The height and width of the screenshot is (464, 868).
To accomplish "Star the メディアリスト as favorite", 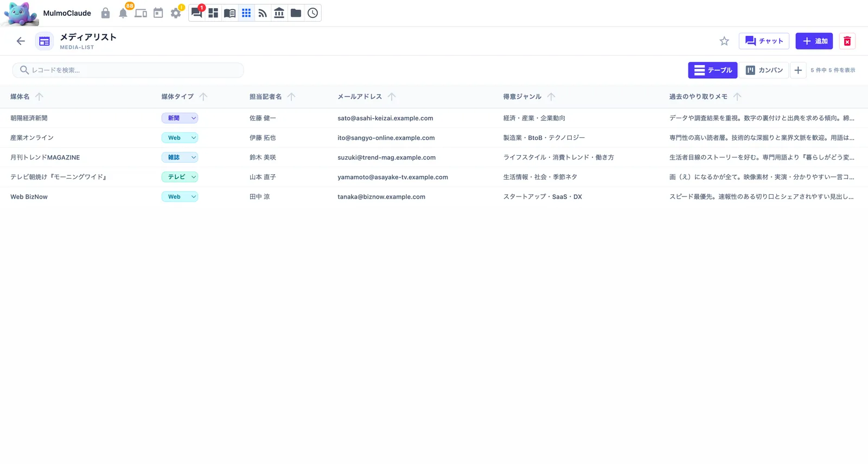I will (x=724, y=41).
